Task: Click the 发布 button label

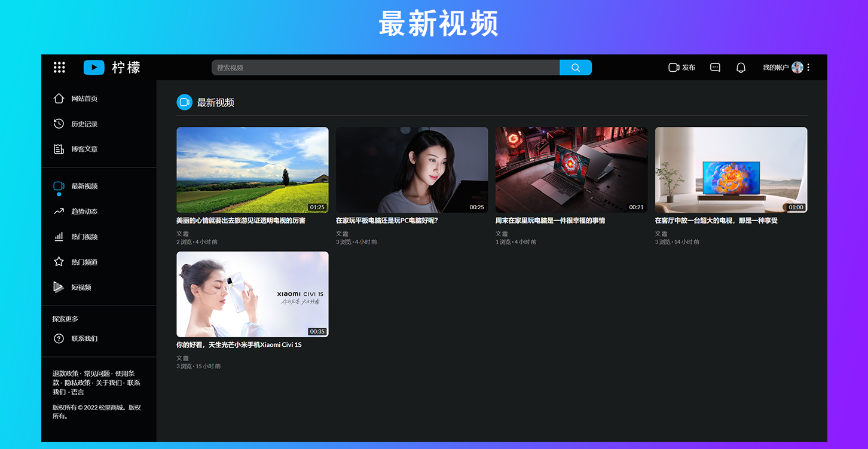Action: click(x=689, y=68)
